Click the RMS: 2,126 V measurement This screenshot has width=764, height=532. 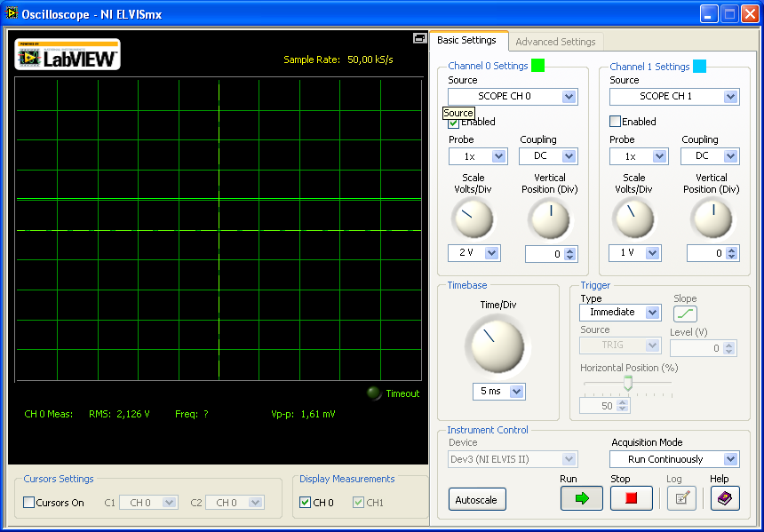pyautogui.click(x=119, y=414)
